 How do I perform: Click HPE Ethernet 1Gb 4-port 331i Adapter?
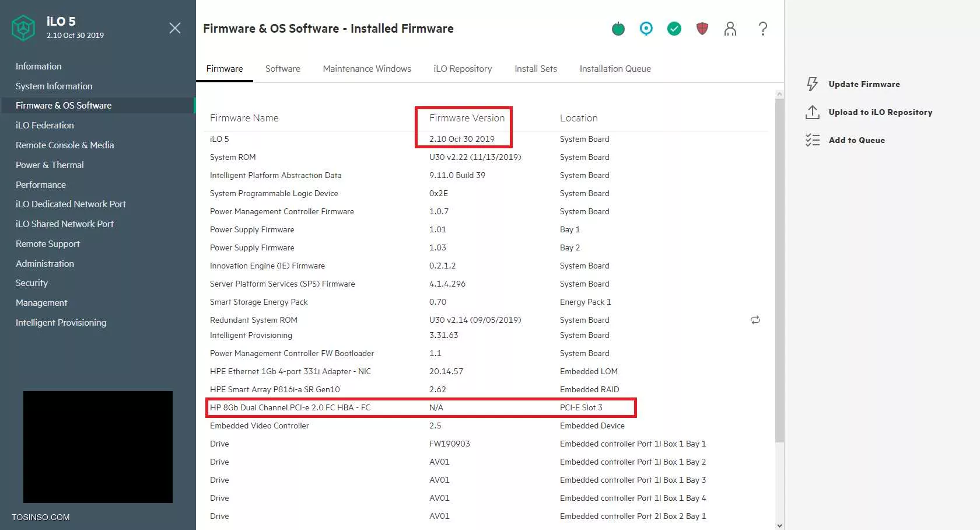point(290,371)
